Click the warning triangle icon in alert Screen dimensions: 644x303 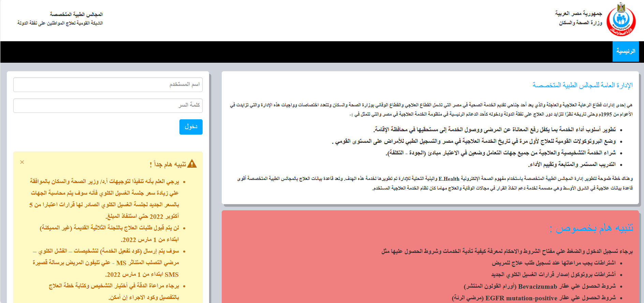192,164
